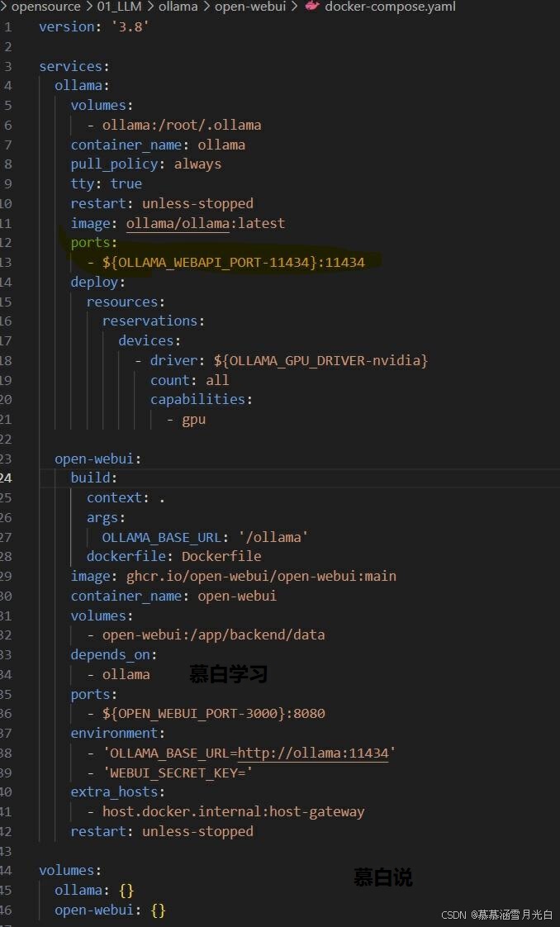Viewport: 560px width, 927px height.
Task: Click the devices: key
Action: coord(149,340)
